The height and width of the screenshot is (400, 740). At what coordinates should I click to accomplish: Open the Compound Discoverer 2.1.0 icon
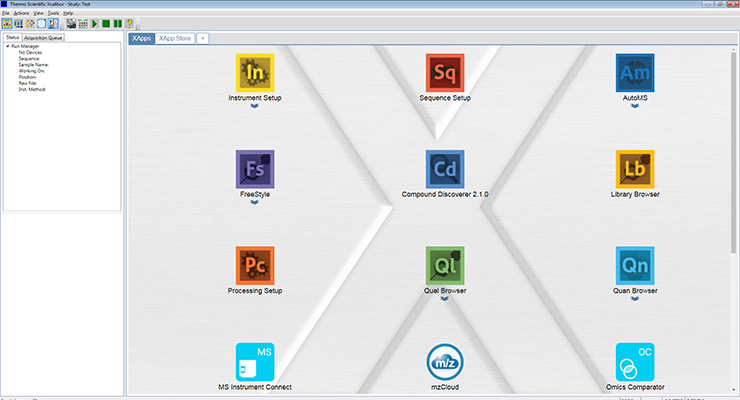(x=445, y=169)
